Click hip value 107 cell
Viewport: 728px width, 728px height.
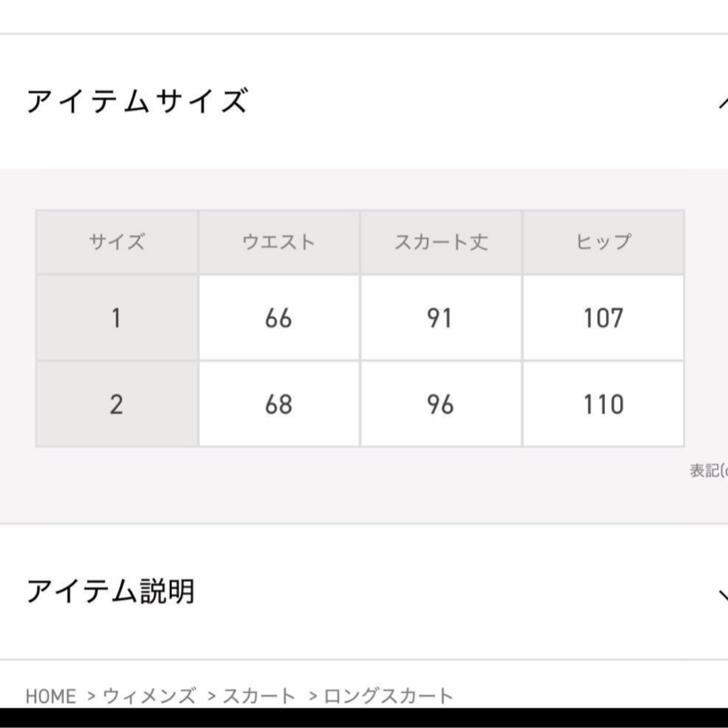tap(603, 317)
